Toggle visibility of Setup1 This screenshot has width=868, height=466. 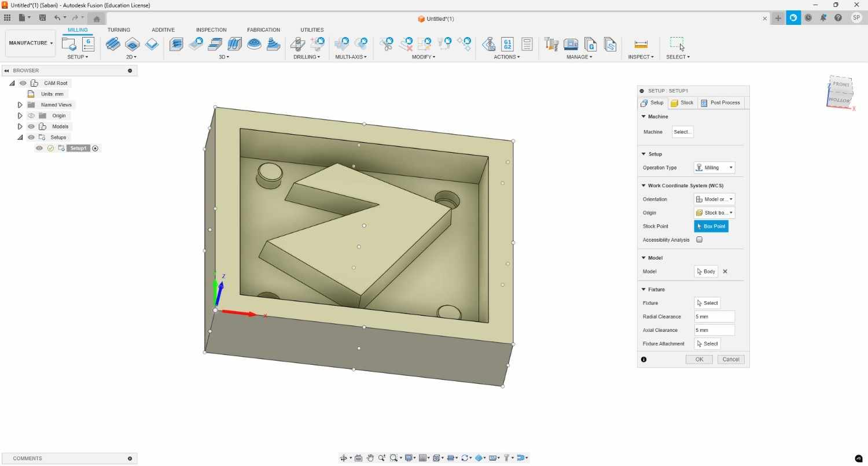[39, 149]
